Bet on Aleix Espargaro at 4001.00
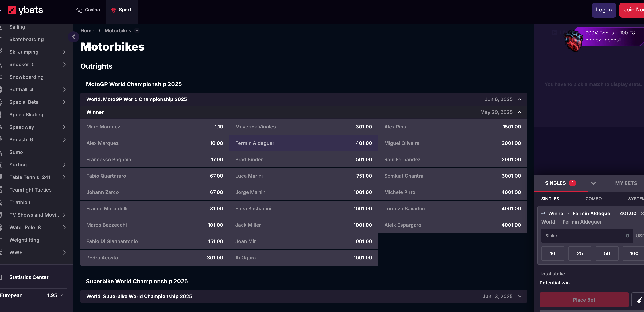644x312 pixels. [452, 225]
